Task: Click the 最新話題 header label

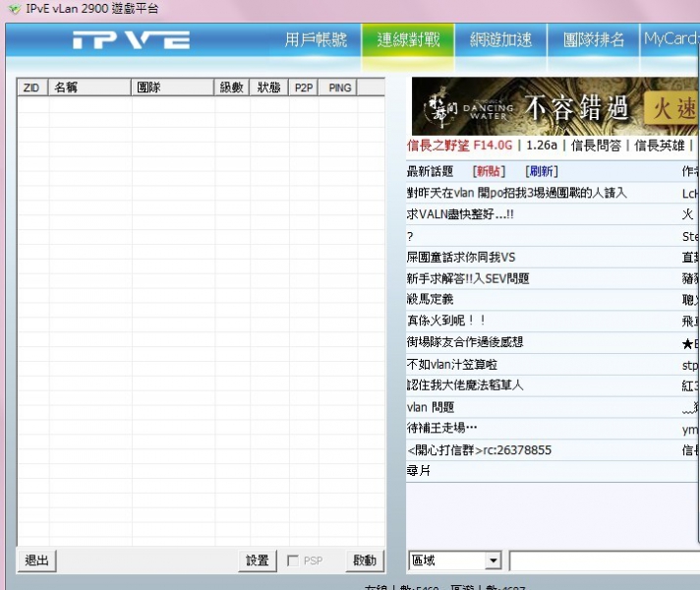Action: point(430,171)
